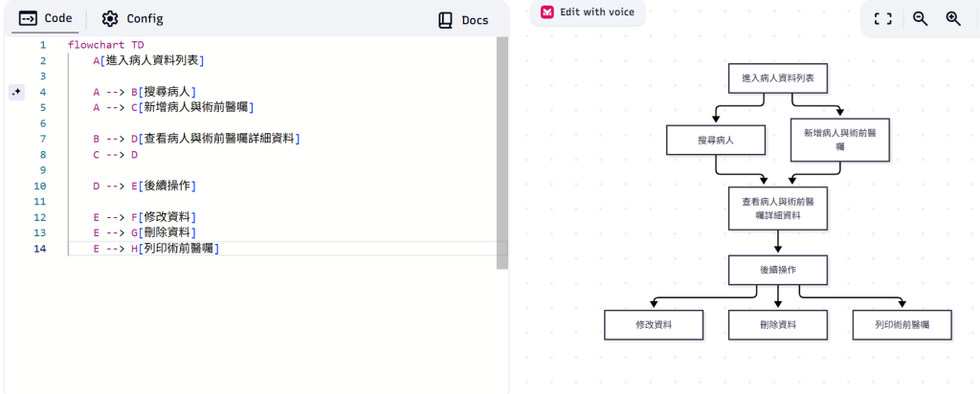Collapse the flowchart TD fold arrow on line 1
Screen dimensions: 980x394
(x=58, y=45)
